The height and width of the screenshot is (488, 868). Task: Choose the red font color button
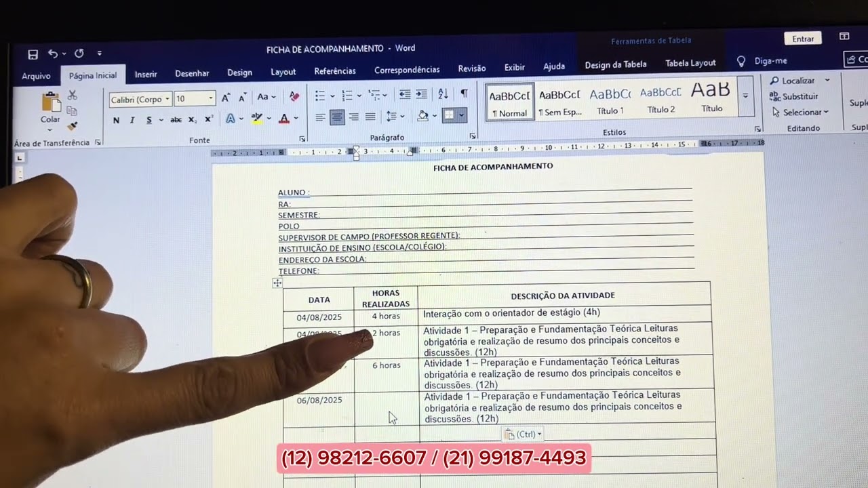pyautogui.click(x=284, y=119)
